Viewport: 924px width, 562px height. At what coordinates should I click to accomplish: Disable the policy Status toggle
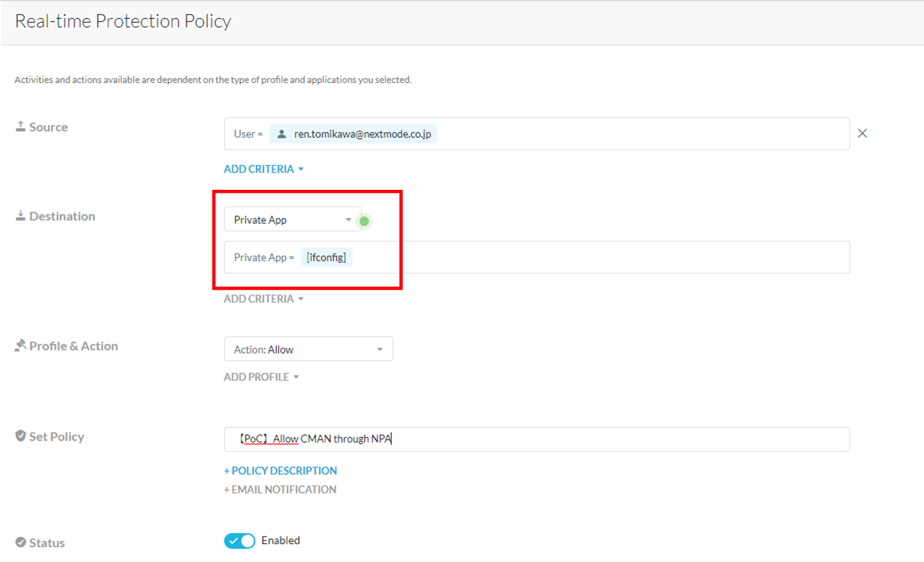pos(240,540)
